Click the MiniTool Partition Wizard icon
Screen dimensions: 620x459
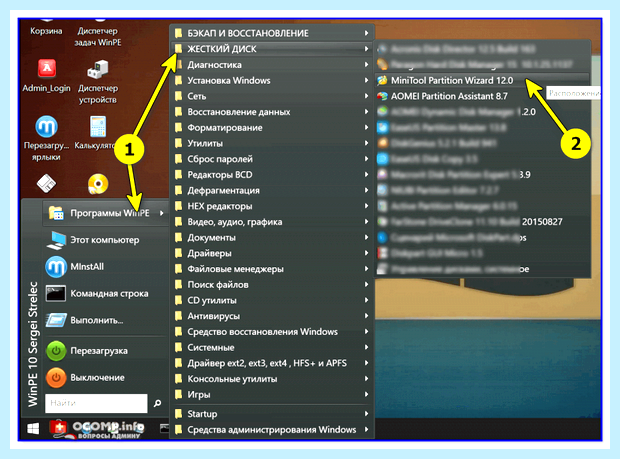(x=382, y=80)
